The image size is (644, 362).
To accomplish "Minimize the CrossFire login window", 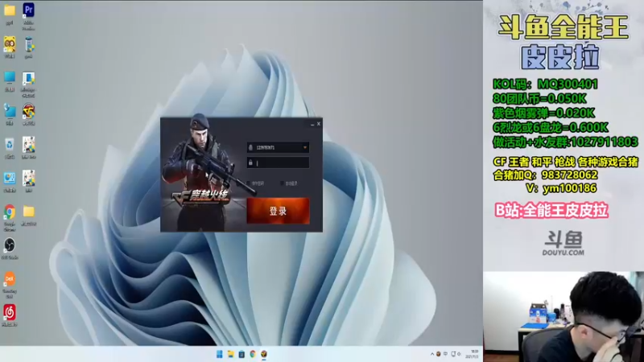I will (312, 124).
